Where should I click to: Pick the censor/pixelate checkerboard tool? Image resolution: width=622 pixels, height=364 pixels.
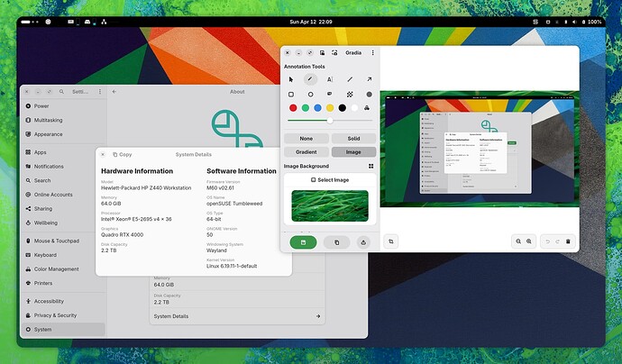350,95
